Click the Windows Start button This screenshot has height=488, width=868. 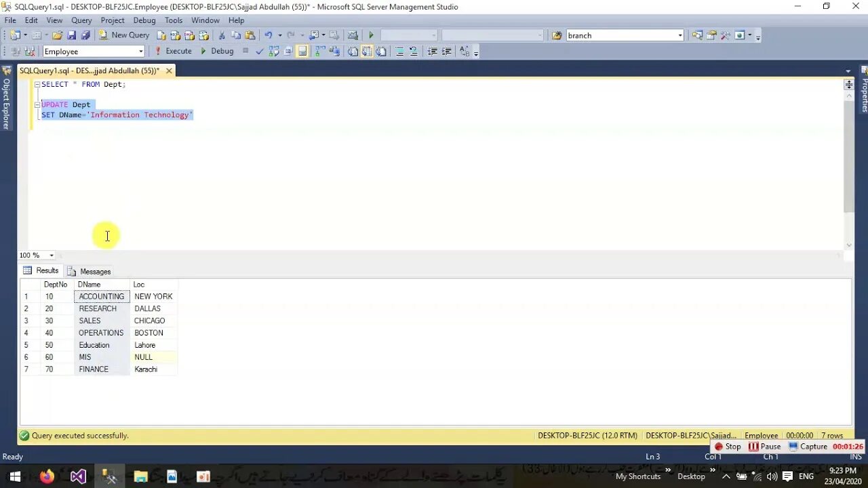[15, 476]
